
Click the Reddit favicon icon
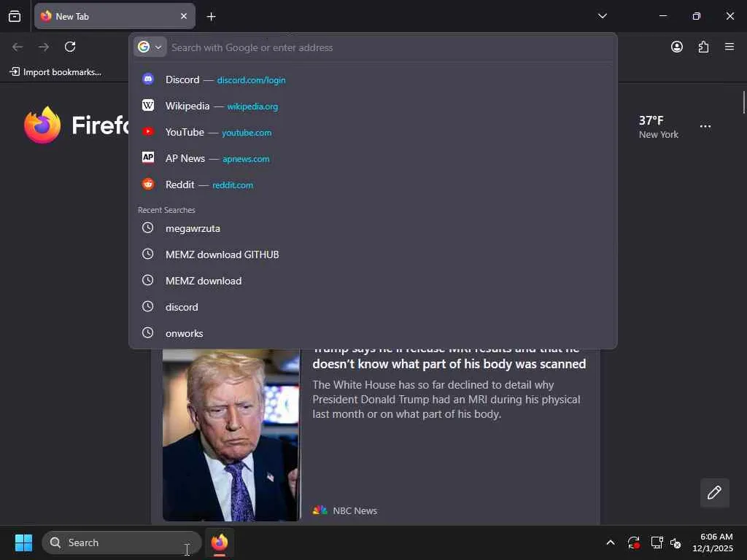tap(148, 184)
